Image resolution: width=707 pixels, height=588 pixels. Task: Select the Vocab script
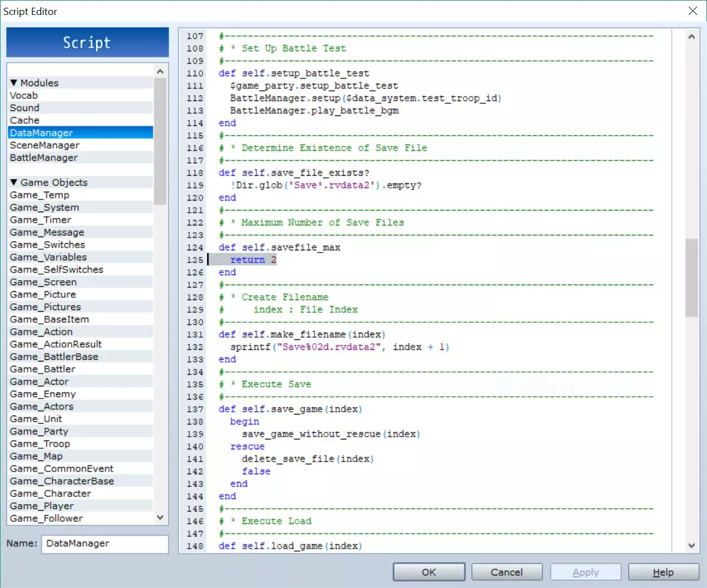click(24, 96)
